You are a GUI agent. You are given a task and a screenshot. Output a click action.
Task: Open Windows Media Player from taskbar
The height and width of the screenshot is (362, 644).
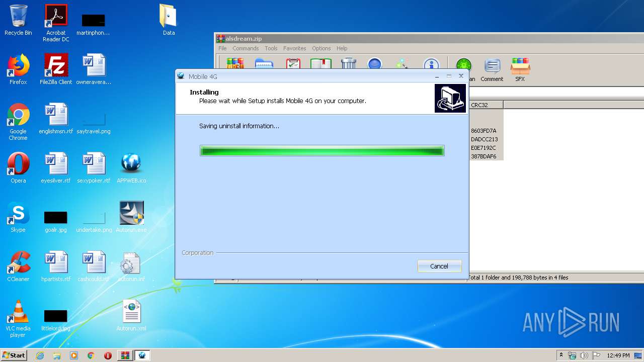(x=74, y=355)
